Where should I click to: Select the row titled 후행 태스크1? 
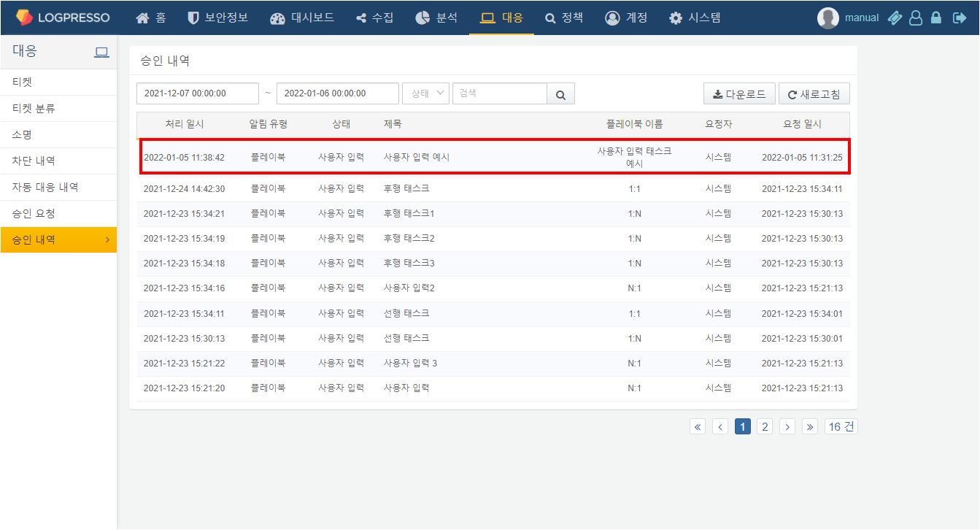click(493, 214)
